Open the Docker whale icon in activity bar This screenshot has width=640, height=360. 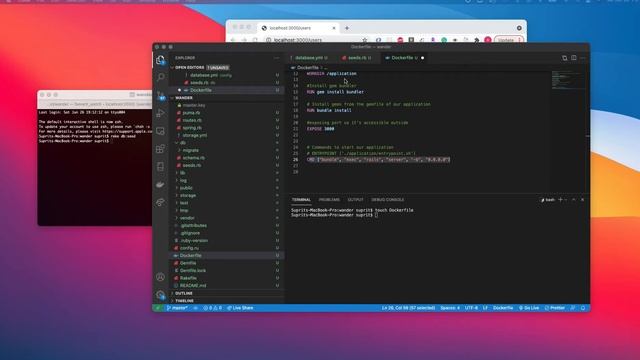[x=161, y=184]
